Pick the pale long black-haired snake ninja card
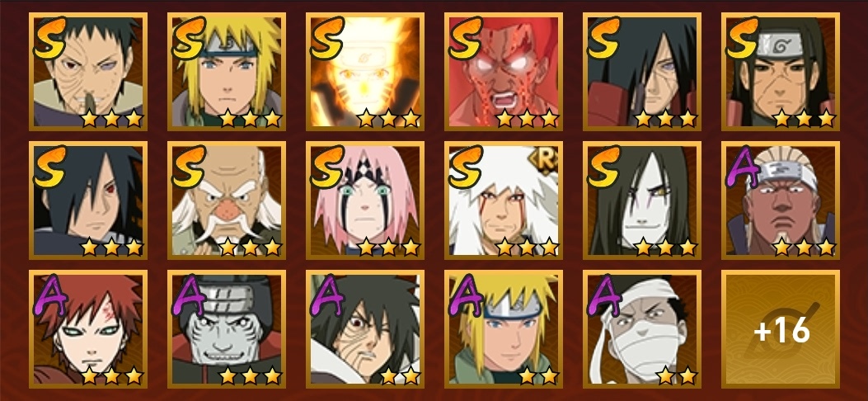The height and width of the screenshot is (401, 868). pos(642,200)
